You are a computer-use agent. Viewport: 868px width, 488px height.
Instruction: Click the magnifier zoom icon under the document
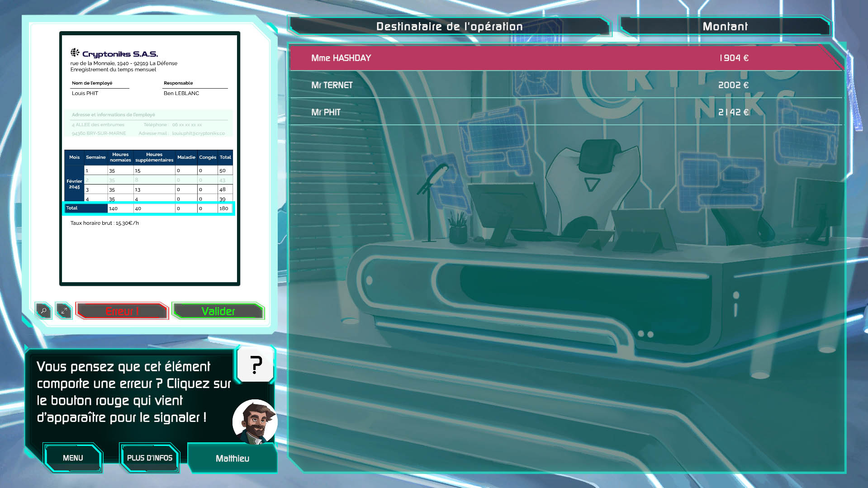click(44, 311)
